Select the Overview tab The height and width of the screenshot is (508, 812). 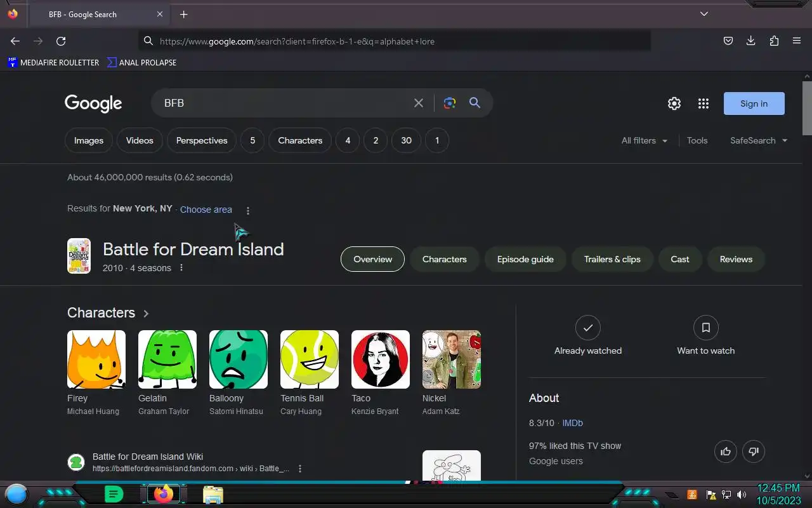pos(372,259)
